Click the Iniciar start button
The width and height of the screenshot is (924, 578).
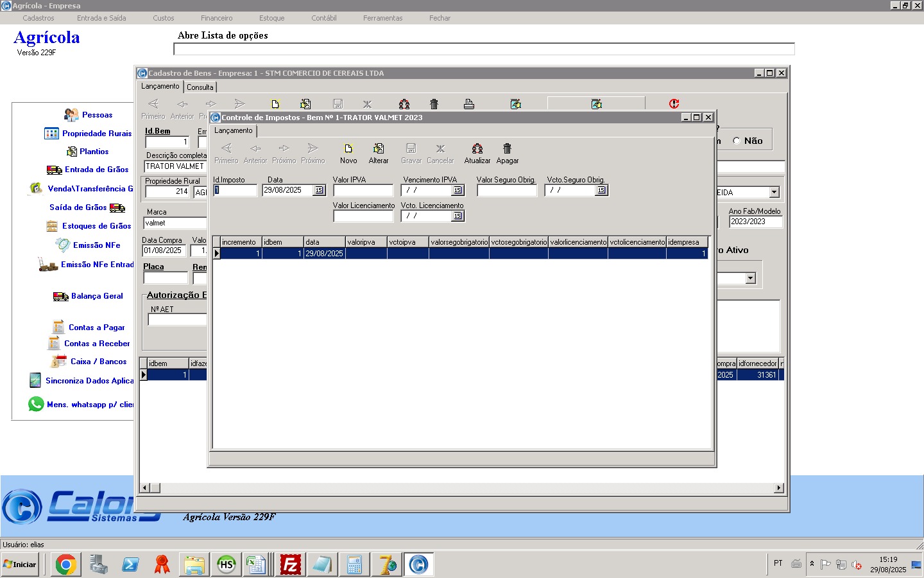tap(20, 565)
